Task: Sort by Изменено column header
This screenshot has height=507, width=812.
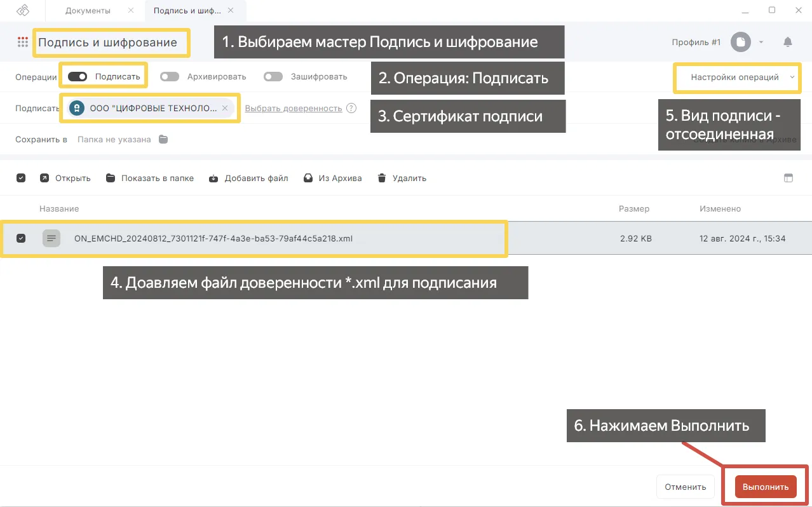Action: [x=721, y=208]
